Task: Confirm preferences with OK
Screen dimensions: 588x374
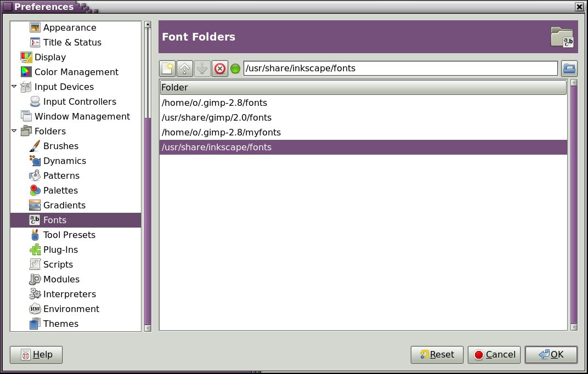Action: (551, 354)
